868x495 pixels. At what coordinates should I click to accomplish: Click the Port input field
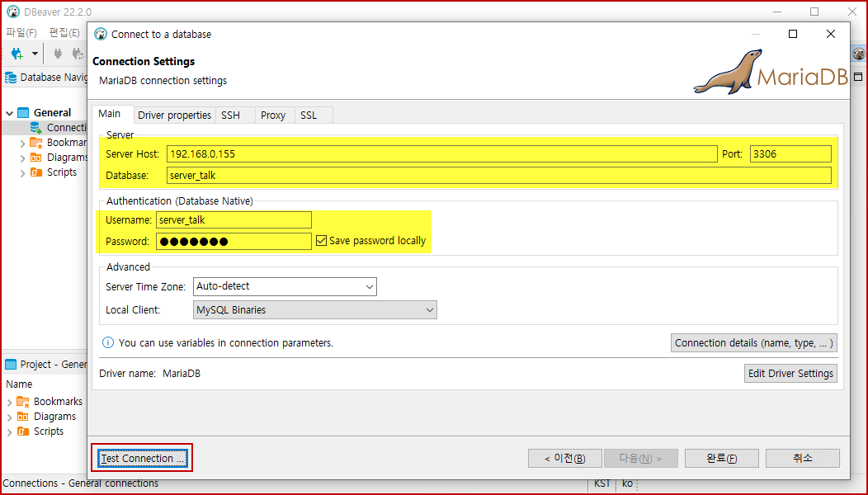pyautogui.click(x=790, y=154)
